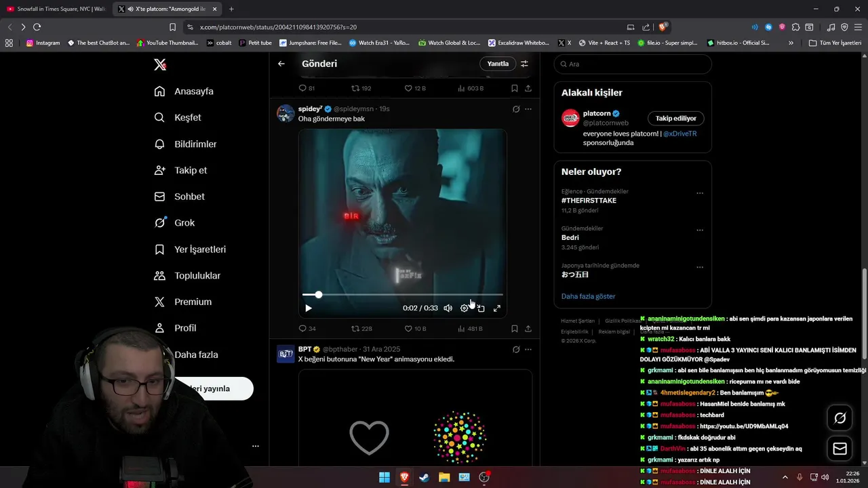Screen dimensions: 868x488
Task: View analytics of spidey's post 481 B
Action: coord(470,329)
